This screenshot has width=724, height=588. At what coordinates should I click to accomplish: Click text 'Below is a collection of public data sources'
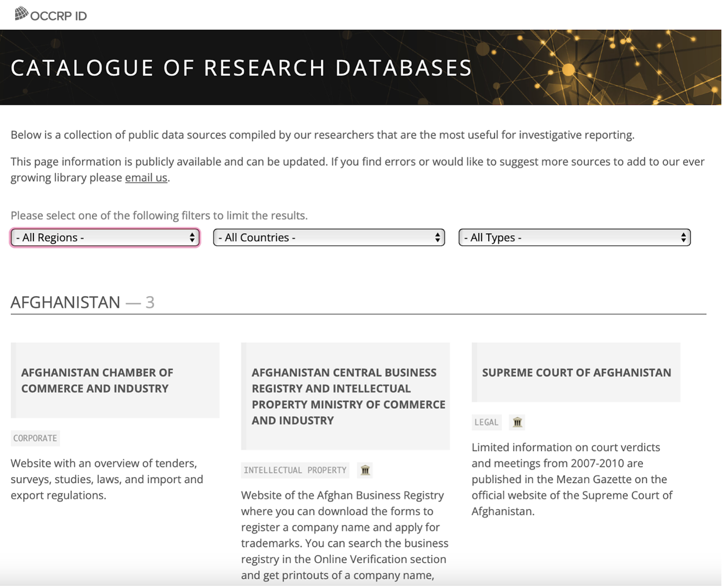click(x=322, y=135)
